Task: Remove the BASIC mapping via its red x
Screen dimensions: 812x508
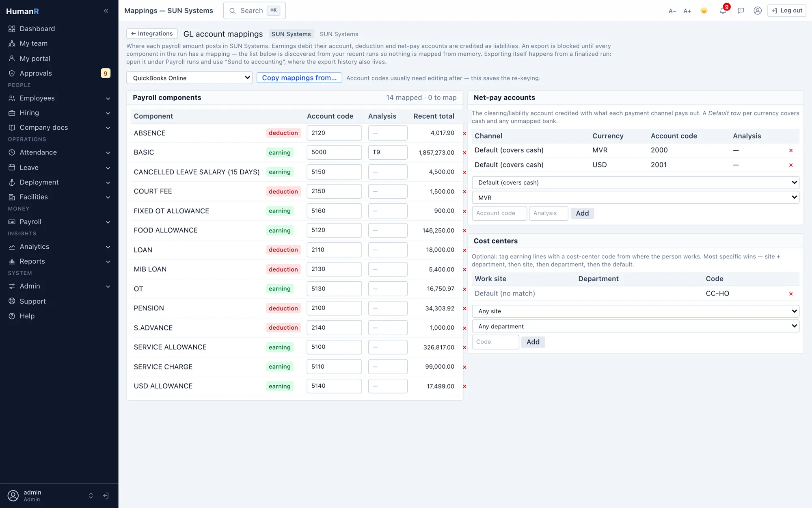Action: click(x=464, y=153)
